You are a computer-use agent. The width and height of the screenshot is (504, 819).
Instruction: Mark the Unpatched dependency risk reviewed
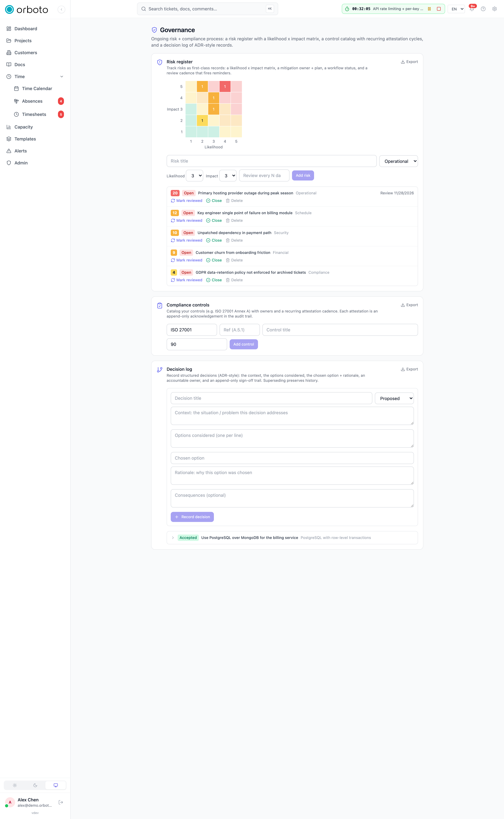point(187,240)
